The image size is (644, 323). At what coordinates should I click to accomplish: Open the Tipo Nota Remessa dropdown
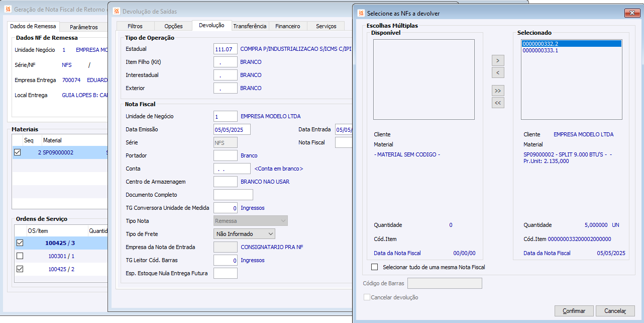(251, 221)
